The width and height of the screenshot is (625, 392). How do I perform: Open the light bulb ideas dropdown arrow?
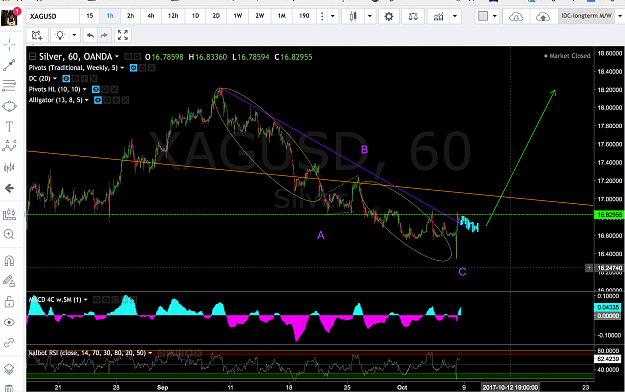pyautogui.click(x=75, y=35)
